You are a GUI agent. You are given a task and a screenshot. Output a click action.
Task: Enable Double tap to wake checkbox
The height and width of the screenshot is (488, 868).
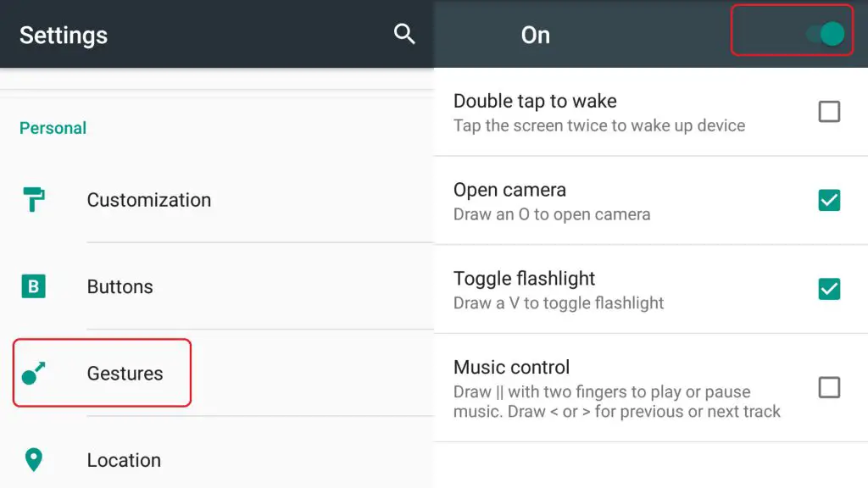coord(829,111)
